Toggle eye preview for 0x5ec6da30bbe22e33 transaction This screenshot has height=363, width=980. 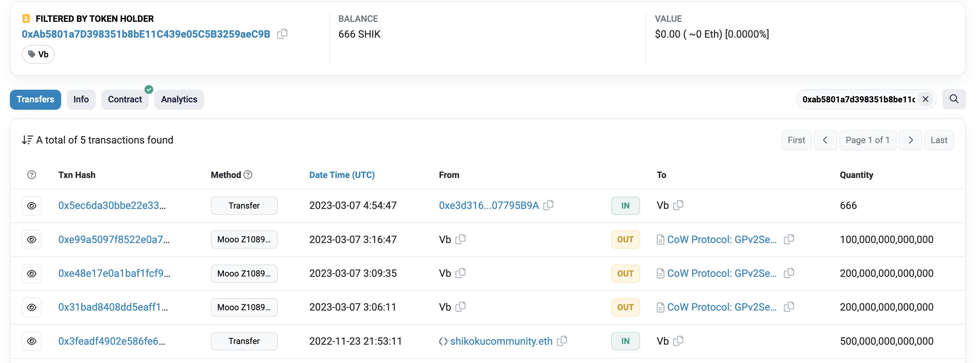(32, 205)
